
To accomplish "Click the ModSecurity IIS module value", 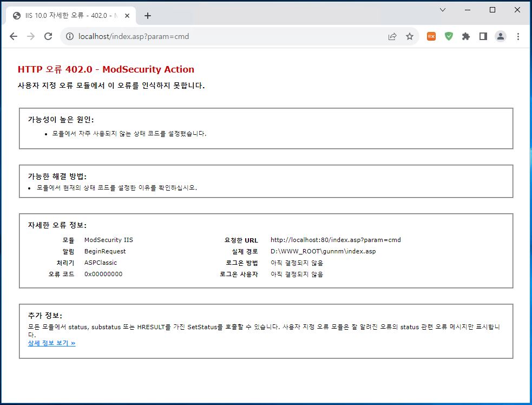I will pyautogui.click(x=109, y=240).
